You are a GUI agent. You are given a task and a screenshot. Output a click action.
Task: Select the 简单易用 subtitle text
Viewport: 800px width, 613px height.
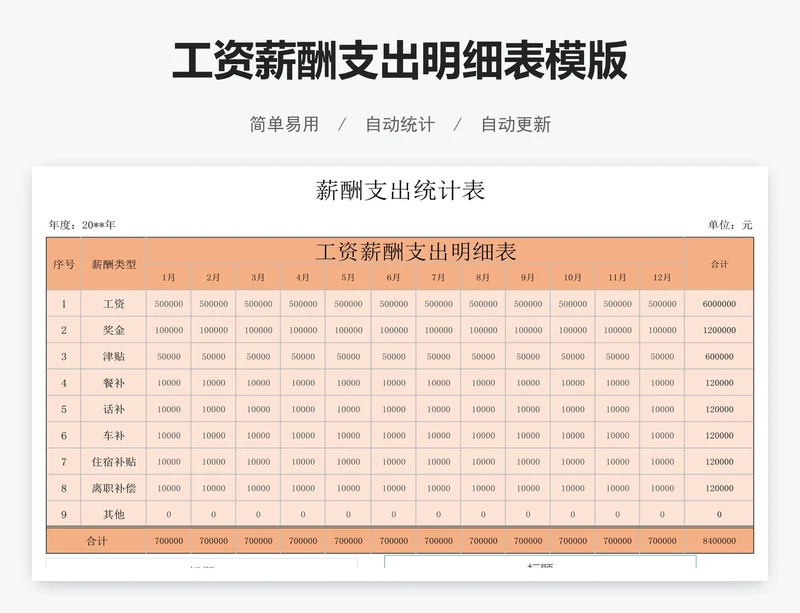(284, 125)
